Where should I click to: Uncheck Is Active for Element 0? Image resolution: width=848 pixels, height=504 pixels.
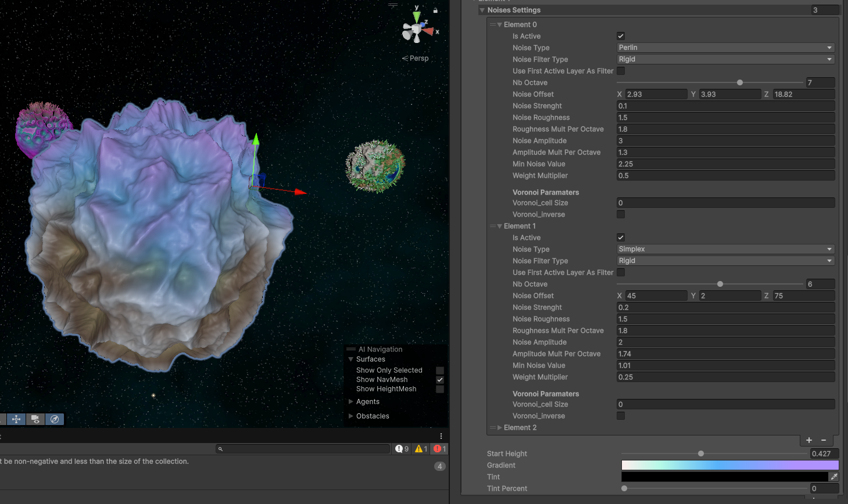click(621, 36)
